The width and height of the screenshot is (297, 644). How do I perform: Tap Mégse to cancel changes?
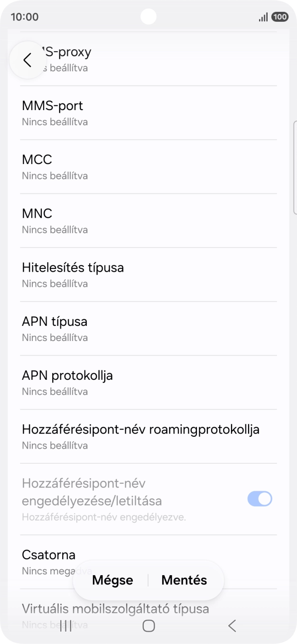click(112, 580)
